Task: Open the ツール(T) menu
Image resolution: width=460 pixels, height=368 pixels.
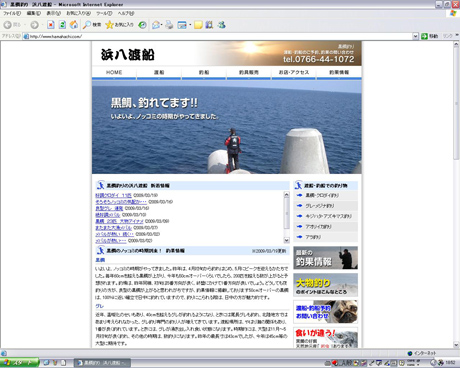Action: pos(104,13)
